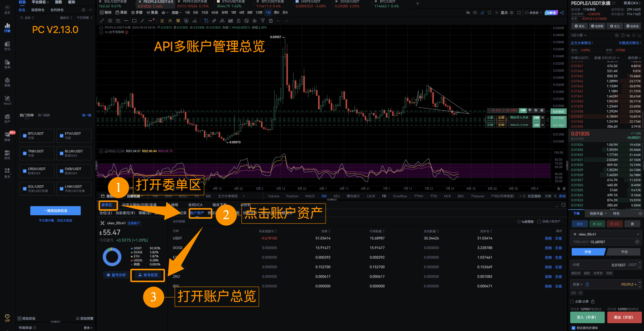Click 买入（开多） buy button
This screenshot has height=331, width=644.
(x=587, y=317)
